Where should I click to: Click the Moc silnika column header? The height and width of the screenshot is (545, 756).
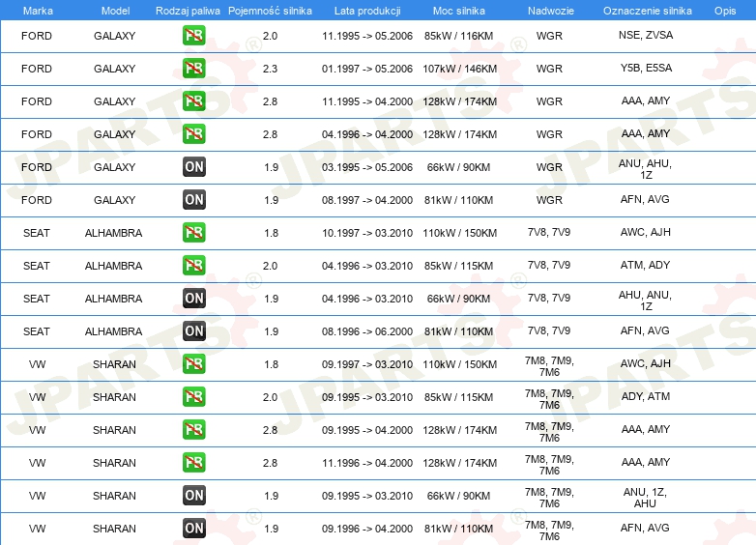pos(458,11)
